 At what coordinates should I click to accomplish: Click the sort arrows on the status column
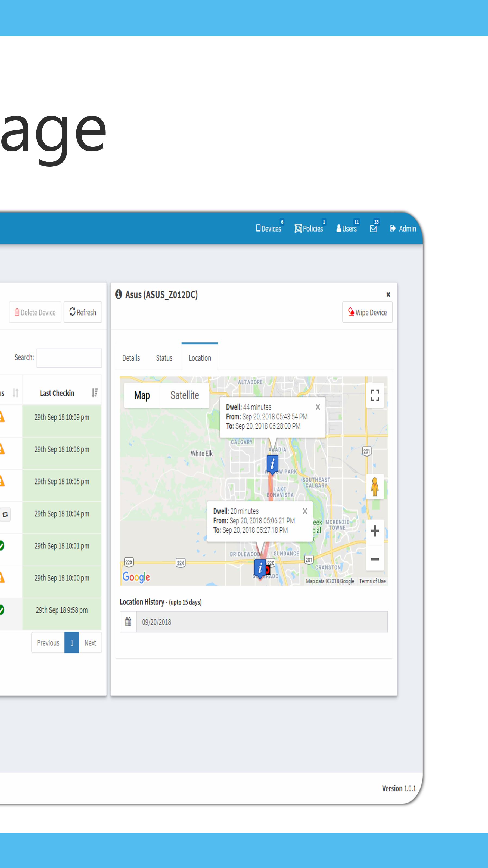pyautogui.click(x=15, y=393)
